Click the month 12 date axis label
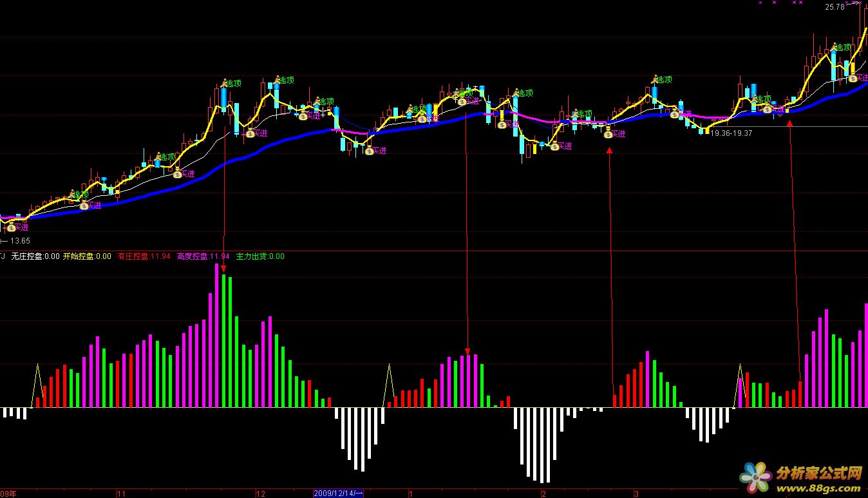 pos(261,494)
